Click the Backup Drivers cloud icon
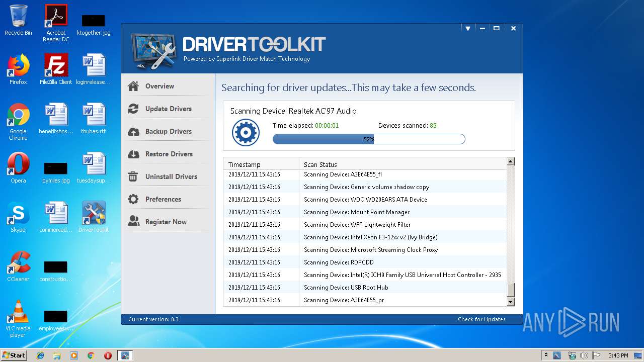The width and height of the screenshot is (644, 362). [x=133, y=131]
